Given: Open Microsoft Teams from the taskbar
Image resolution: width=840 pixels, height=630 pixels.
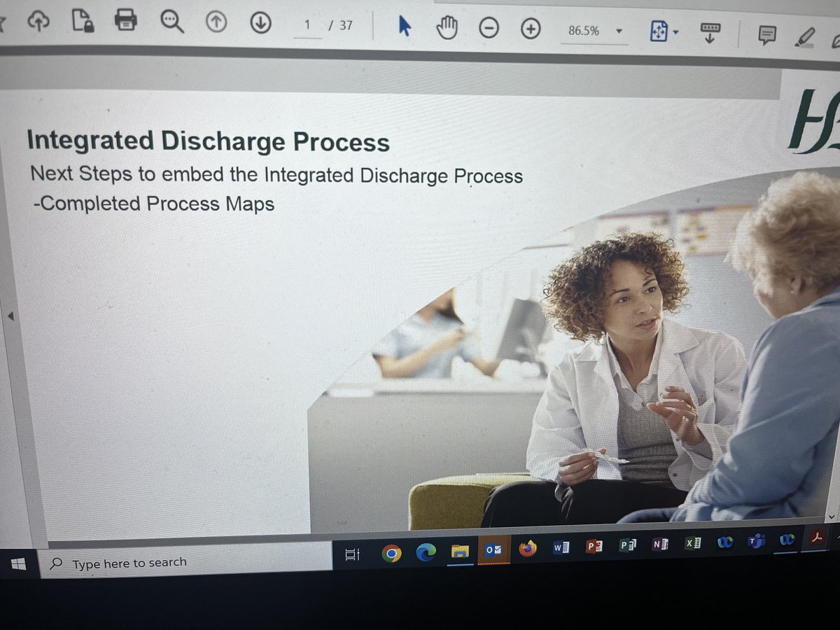Looking at the screenshot, I should [x=756, y=540].
